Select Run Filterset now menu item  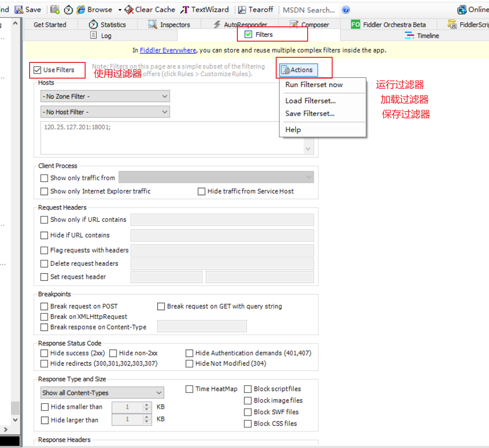point(314,85)
